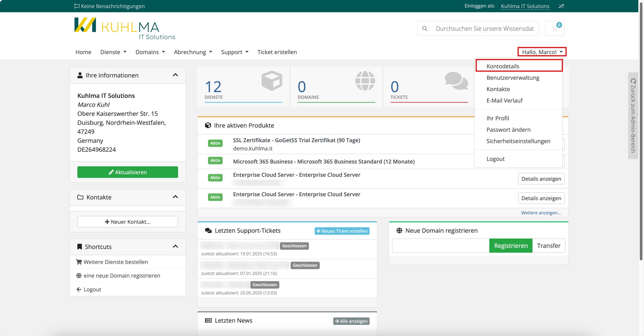
Task: Select Kontodetails from the user menu
Action: 503,66
